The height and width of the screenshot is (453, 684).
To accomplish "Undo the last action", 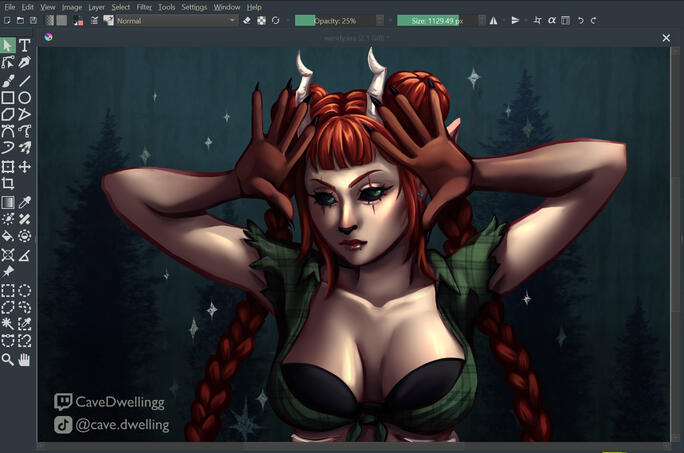I will pyautogui.click(x=581, y=21).
